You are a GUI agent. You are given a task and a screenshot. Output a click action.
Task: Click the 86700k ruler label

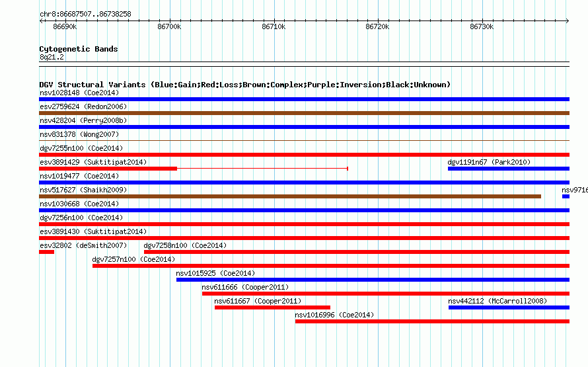click(169, 26)
